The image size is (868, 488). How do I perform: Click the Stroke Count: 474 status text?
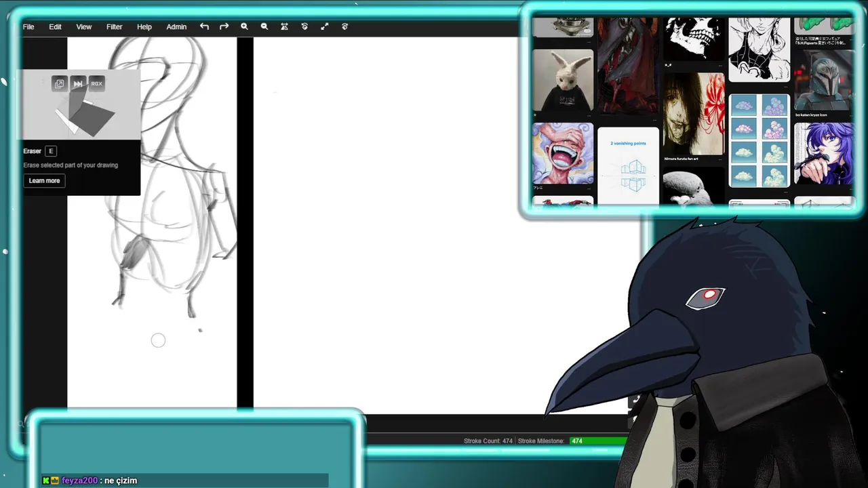(488, 441)
